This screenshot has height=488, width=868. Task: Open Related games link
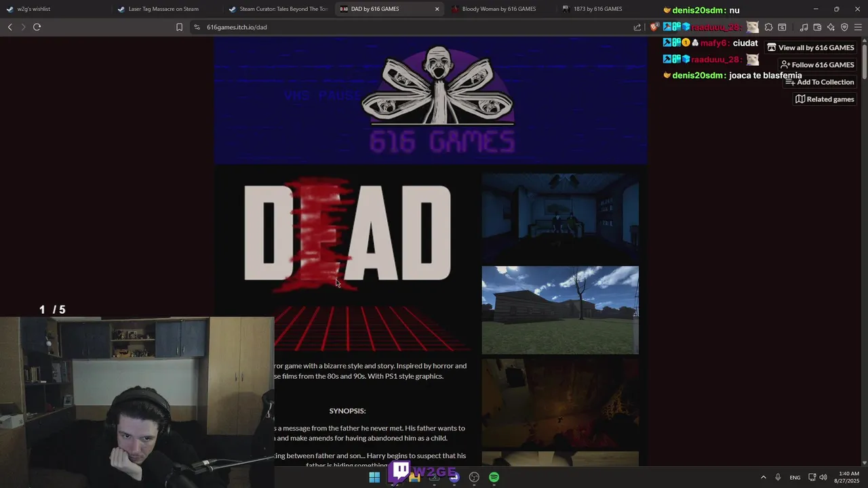(x=825, y=99)
